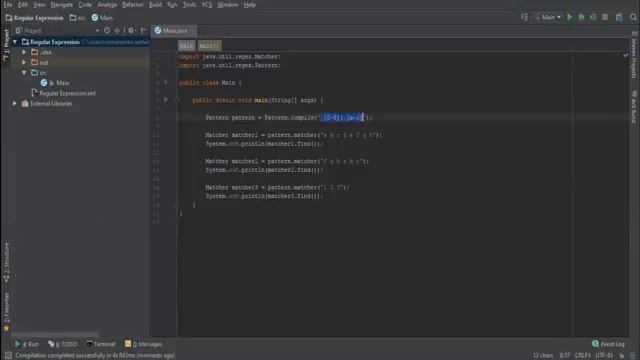
Task: Open the Refactor menu
Action: pyautogui.click(x=133, y=5)
